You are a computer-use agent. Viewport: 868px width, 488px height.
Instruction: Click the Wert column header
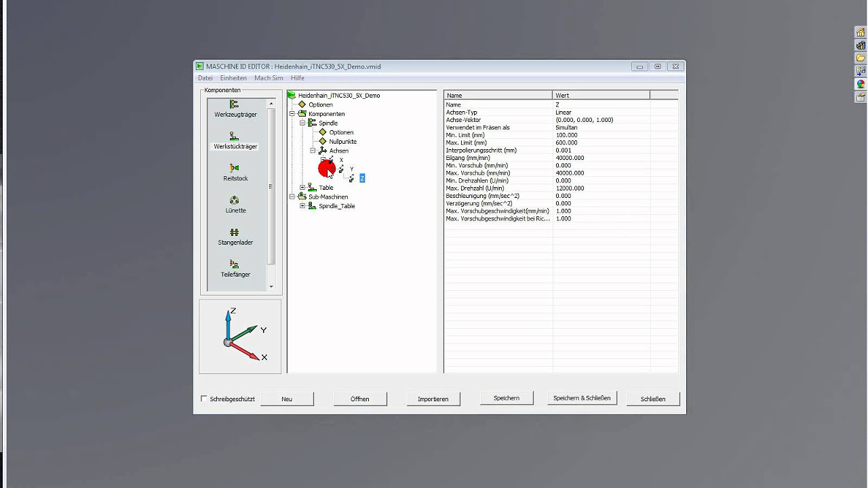(x=601, y=96)
